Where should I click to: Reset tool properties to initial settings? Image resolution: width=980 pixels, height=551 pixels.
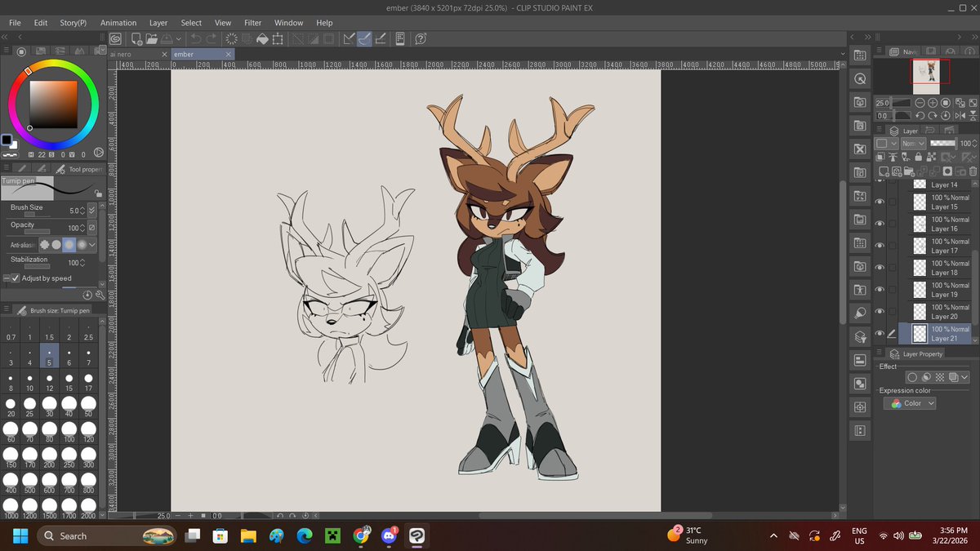[87, 294]
